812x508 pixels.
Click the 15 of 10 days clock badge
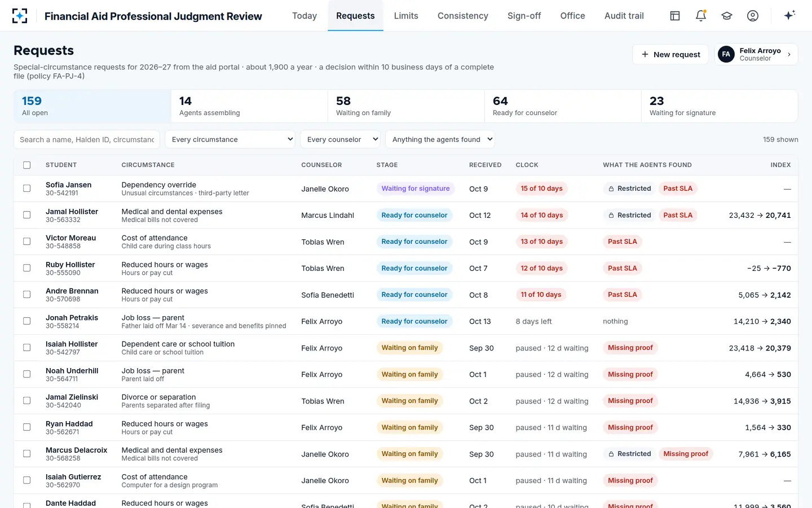point(541,189)
